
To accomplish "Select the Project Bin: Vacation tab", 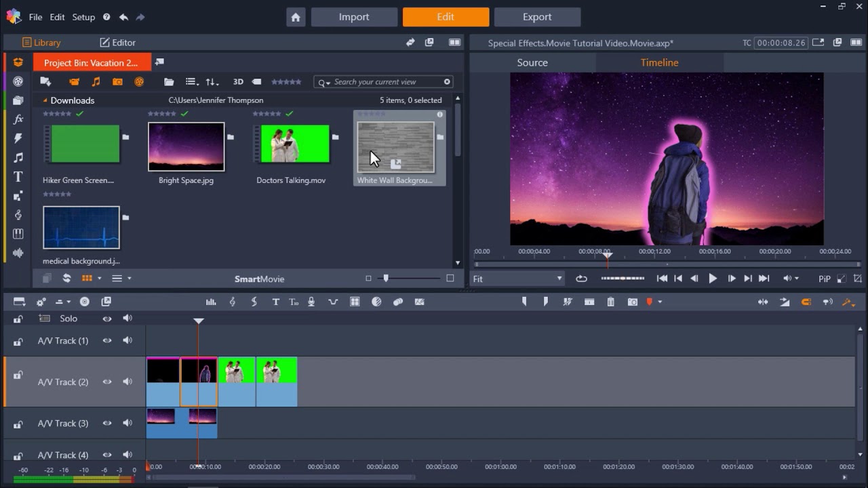I will tap(92, 63).
